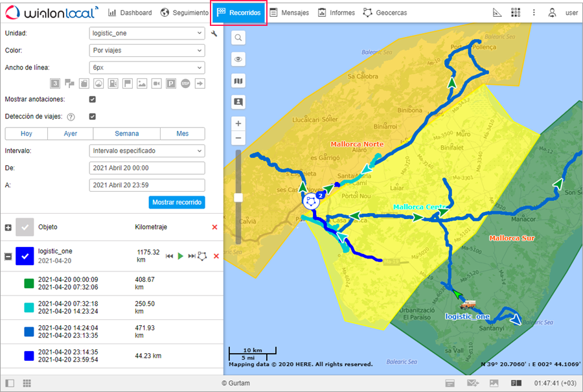This screenshot has width=583, height=392.
Task: Zoom in on the map
Action: (238, 123)
